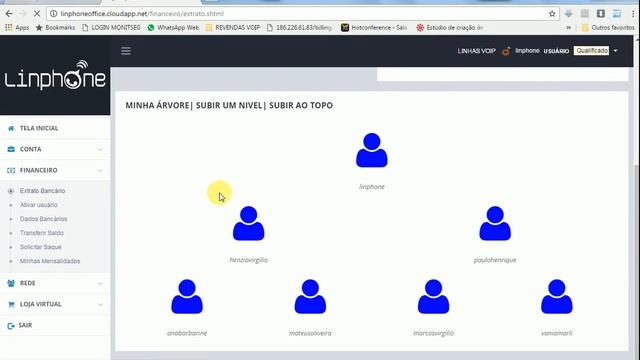Select henziovirgilio's avatar in the tree

(248, 223)
